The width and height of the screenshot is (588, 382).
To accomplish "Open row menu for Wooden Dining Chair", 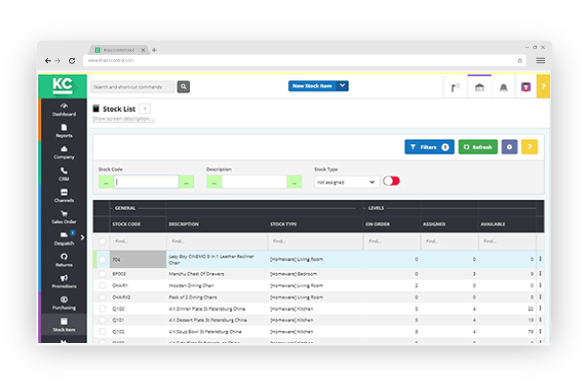I will 540,285.
